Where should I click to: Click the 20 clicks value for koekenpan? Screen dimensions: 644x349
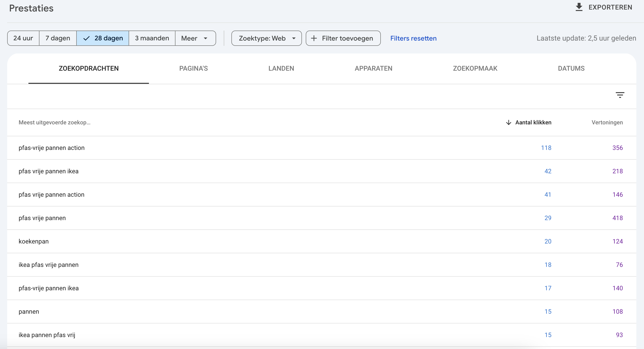[x=548, y=241]
